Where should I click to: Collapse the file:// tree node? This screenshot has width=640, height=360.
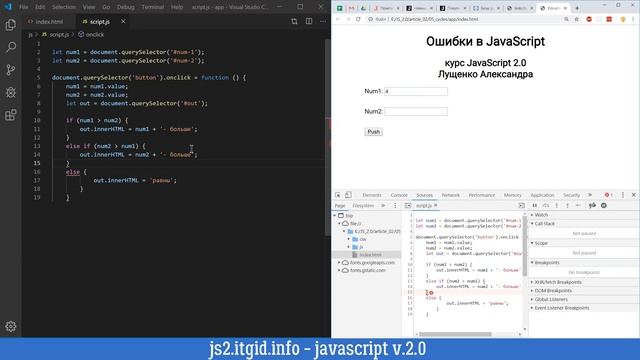(x=339, y=223)
